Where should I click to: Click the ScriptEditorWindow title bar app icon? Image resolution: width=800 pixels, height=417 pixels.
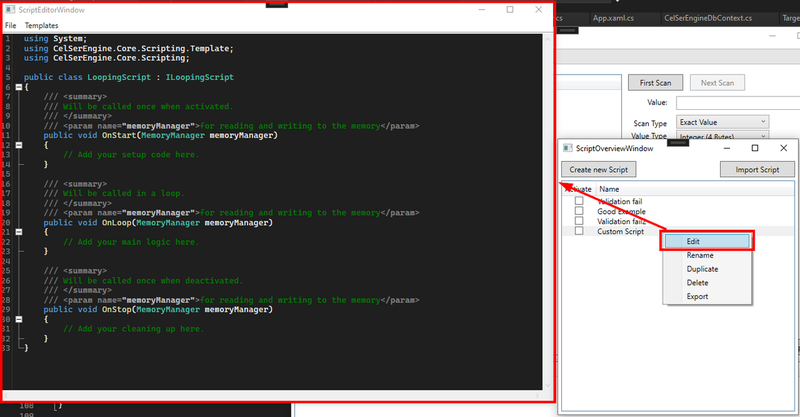[x=10, y=10]
